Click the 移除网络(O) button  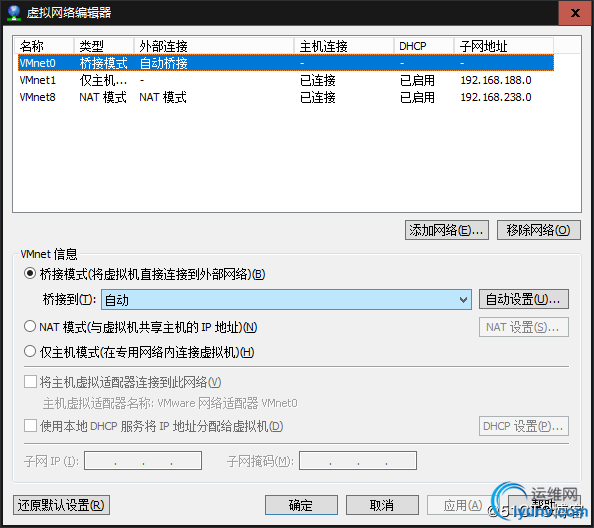538,230
